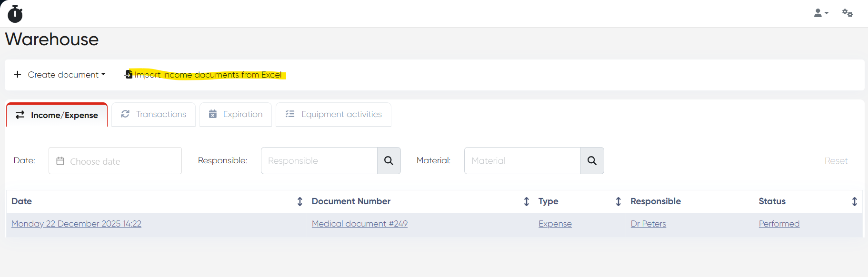Open the user account menu
The image size is (868, 277).
coord(821,13)
